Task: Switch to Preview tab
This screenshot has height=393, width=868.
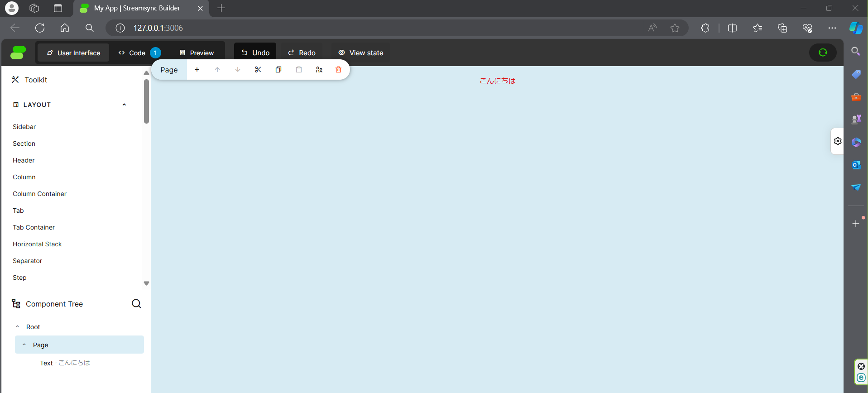Action: (x=197, y=53)
